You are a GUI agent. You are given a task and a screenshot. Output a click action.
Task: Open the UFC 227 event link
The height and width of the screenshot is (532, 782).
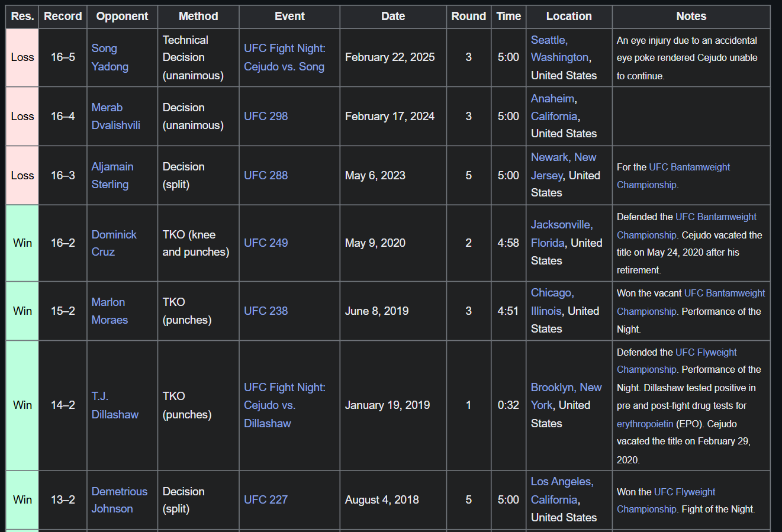[266, 499]
